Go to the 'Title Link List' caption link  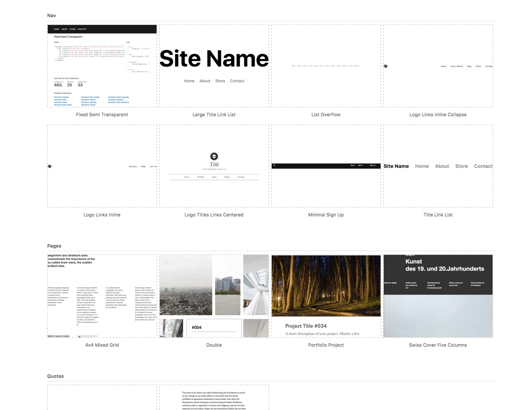point(438,215)
